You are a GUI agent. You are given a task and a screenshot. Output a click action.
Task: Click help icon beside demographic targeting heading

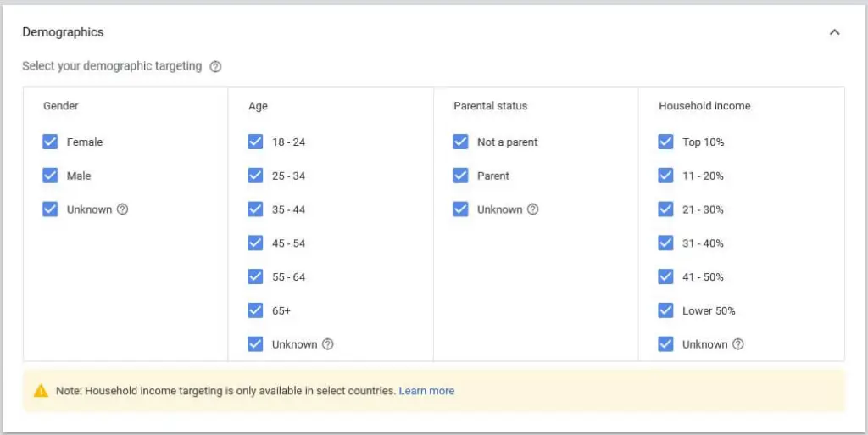215,66
